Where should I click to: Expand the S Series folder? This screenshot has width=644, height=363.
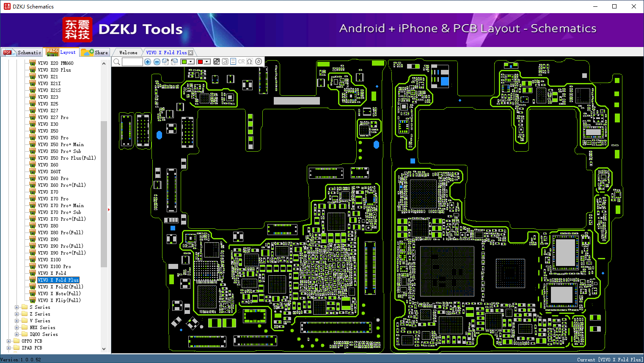[17, 308]
